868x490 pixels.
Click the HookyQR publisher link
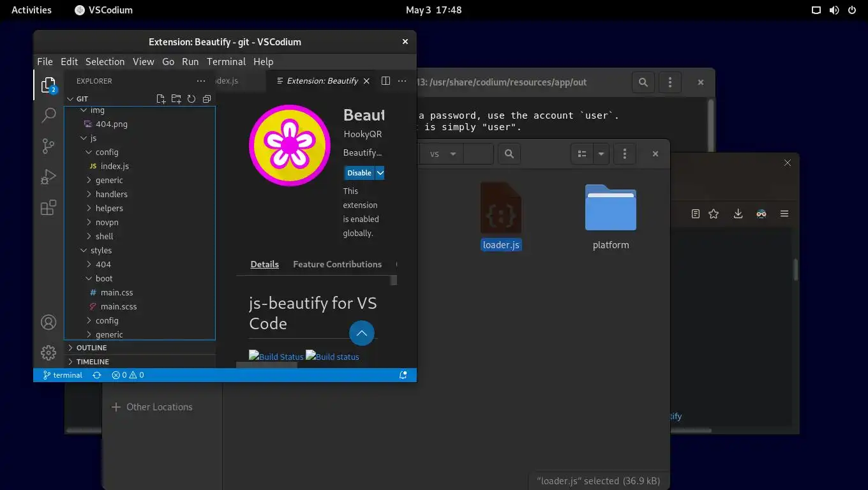pyautogui.click(x=363, y=134)
